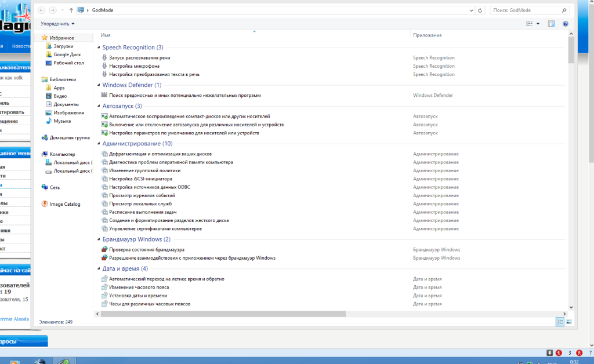Click icon beside Включение или отключение автозапуска
The width and height of the screenshot is (594, 364).
pyautogui.click(x=104, y=125)
